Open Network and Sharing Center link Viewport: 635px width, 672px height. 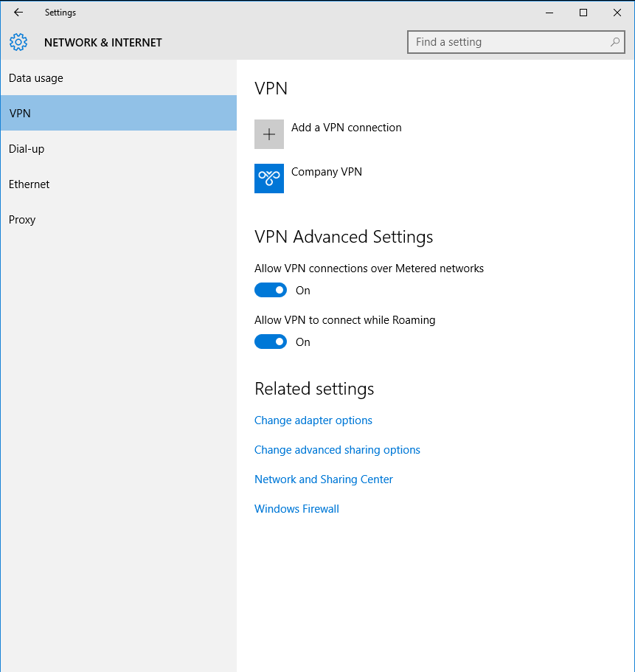pyautogui.click(x=324, y=479)
